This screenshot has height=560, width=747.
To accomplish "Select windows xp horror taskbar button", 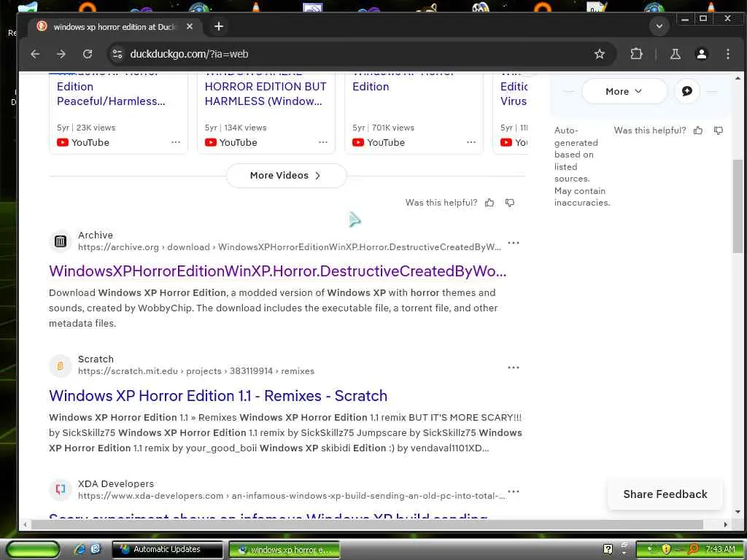I will tap(285, 550).
